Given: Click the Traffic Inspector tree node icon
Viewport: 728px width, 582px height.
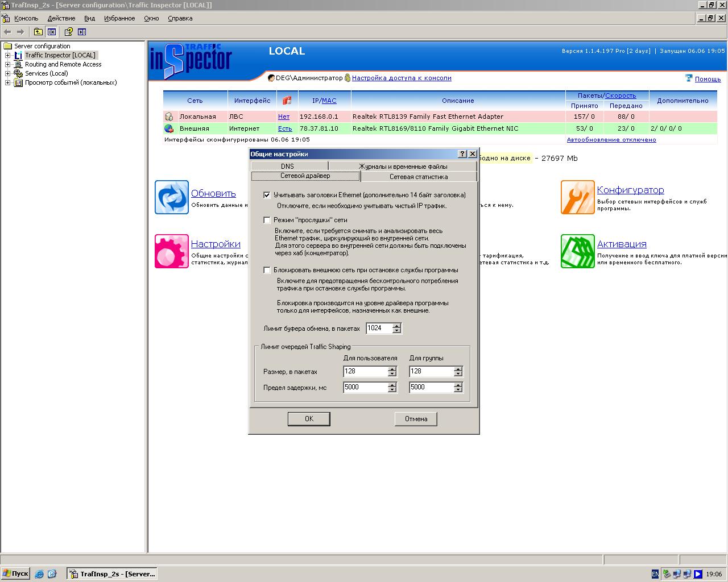Looking at the screenshot, I should coord(18,55).
